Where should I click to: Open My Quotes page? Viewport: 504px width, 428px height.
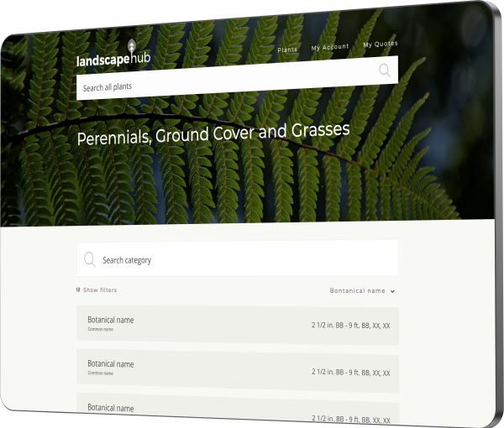click(x=380, y=44)
